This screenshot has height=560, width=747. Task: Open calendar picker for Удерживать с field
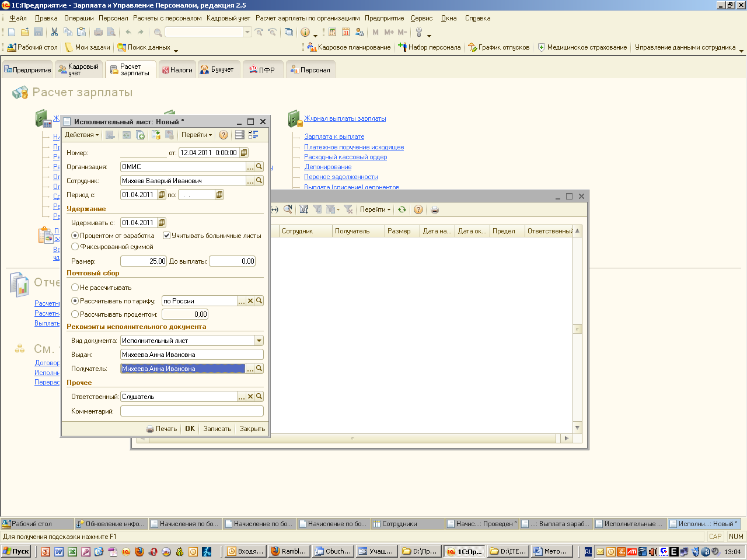pyautogui.click(x=162, y=223)
